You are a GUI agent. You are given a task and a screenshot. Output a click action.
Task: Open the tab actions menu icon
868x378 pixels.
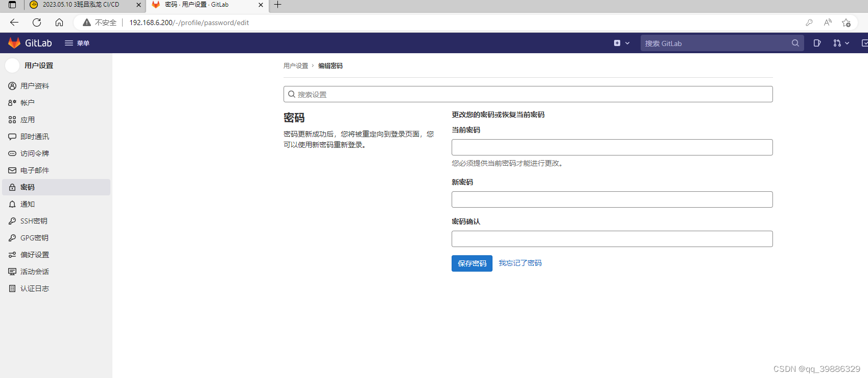12,5
